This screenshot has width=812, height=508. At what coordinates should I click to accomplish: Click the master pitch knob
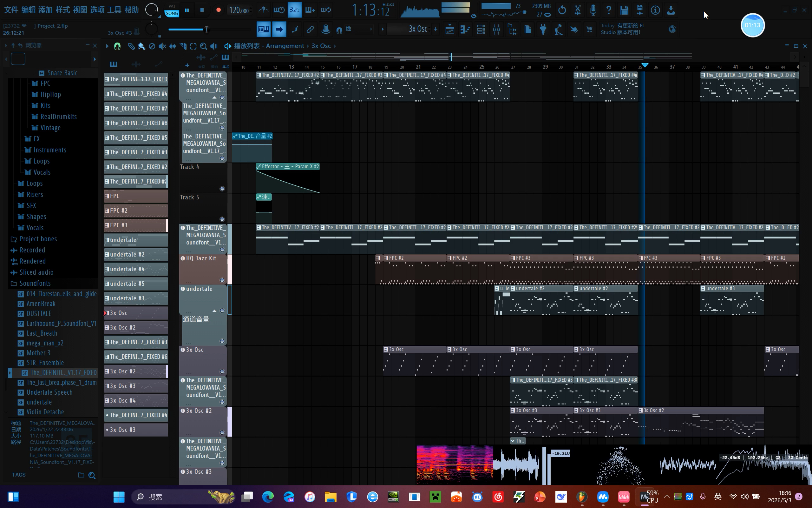pos(152,29)
